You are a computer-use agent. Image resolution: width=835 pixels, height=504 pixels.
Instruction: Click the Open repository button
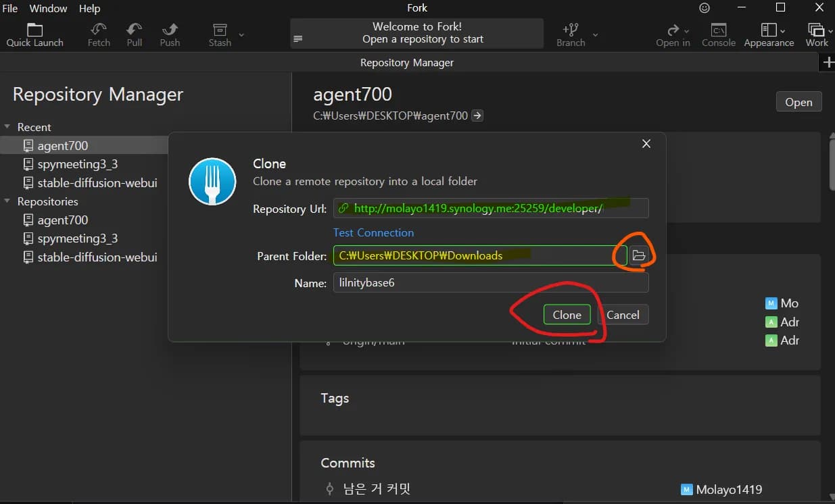click(798, 102)
